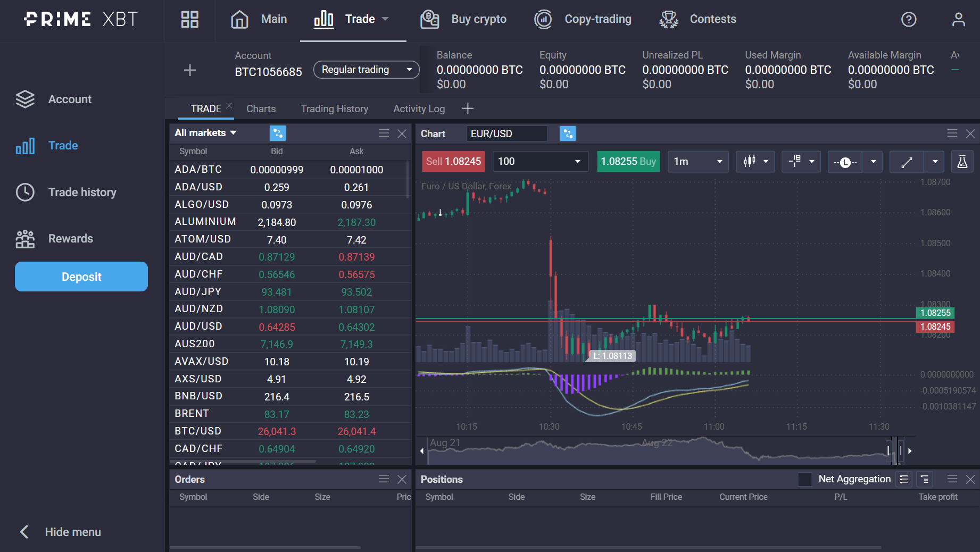This screenshot has width=980, height=552.
Task: Expand the chart type dropdown arrow
Action: (766, 162)
